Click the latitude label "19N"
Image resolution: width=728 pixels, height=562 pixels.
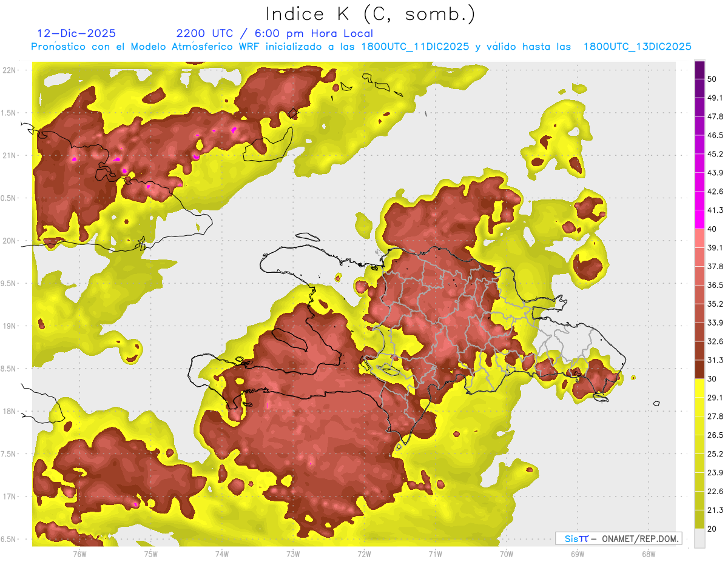pos(10,326)
